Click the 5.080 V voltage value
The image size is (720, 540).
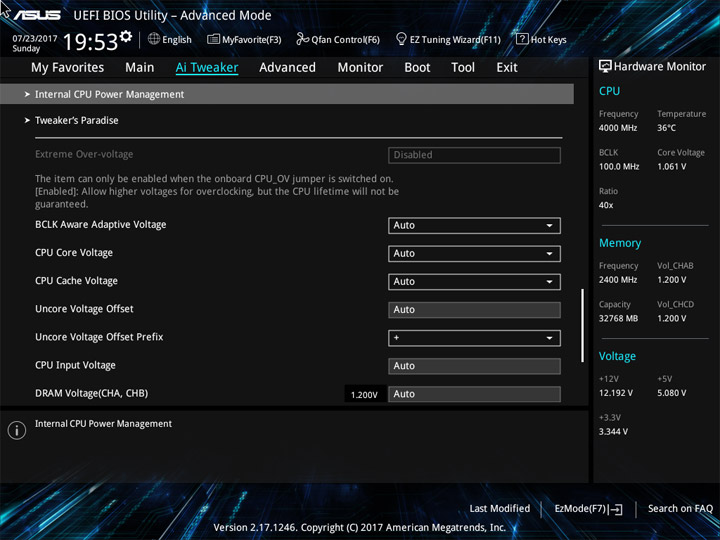671,393
